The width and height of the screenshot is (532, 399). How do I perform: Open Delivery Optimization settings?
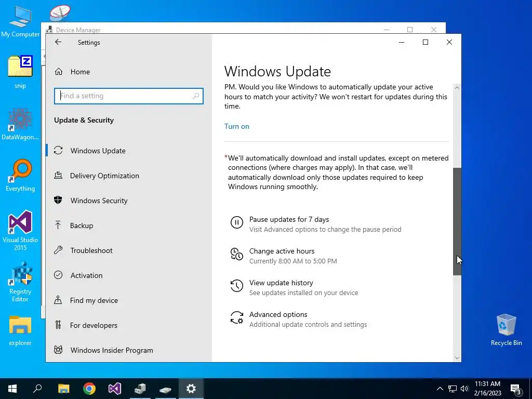[x=129, y=176]
